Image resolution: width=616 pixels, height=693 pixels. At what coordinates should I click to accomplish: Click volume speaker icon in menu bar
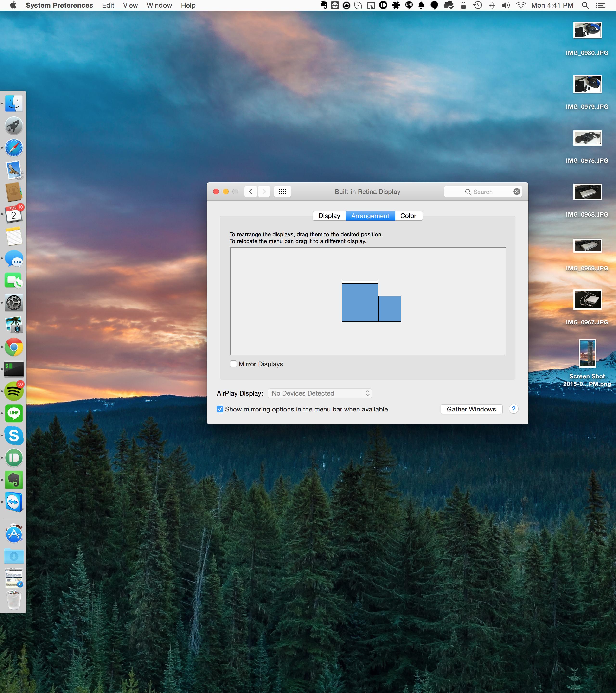point(506,6)
